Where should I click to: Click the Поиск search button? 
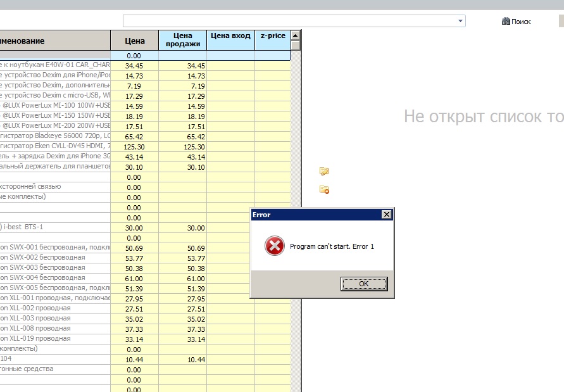[516, 22]
